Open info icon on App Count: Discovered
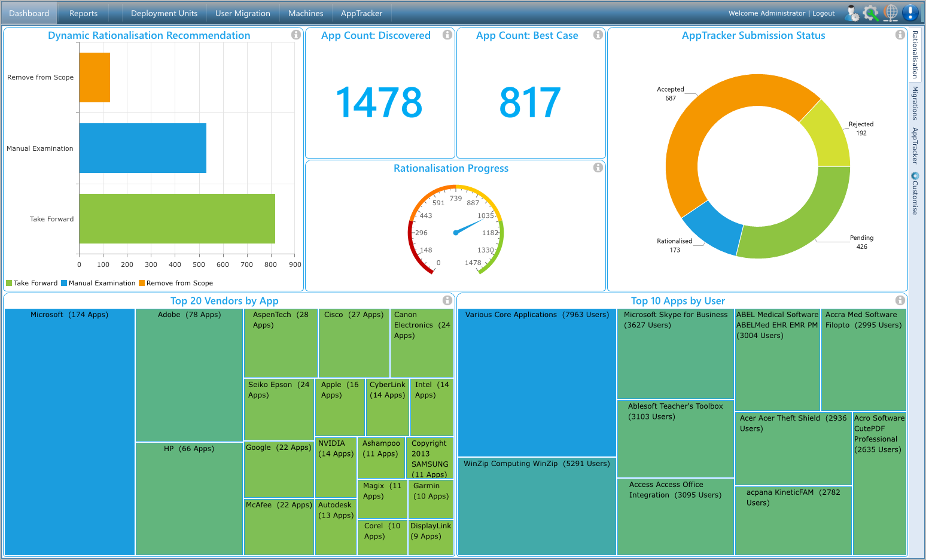 point(447,35)
